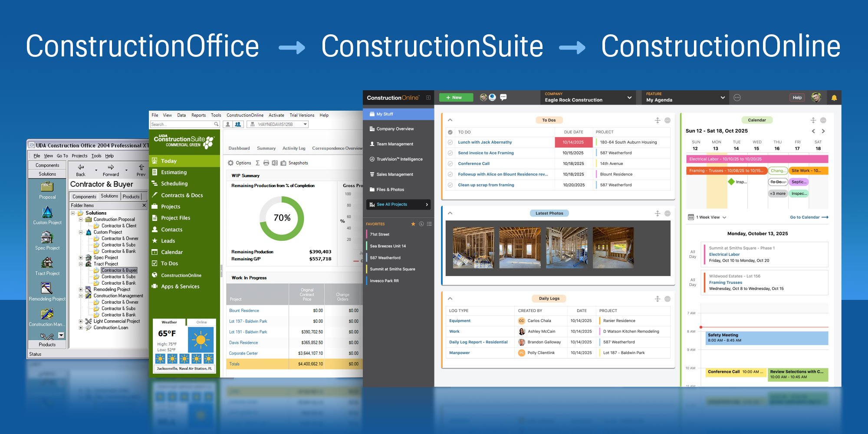Image resolution: width=868 pixels, height=434 pixels.
Task: Open the Blount Residence project link
Action: pos(244,311)
